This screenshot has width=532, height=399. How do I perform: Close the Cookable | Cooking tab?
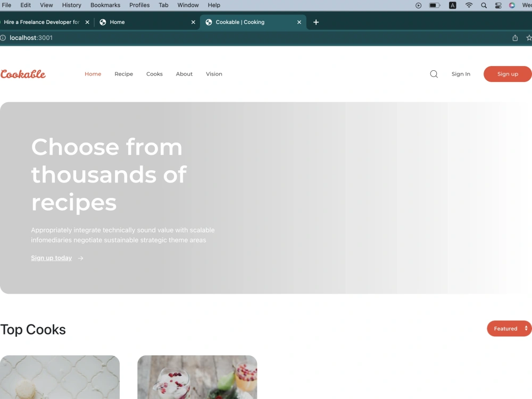tap(299, 22)
